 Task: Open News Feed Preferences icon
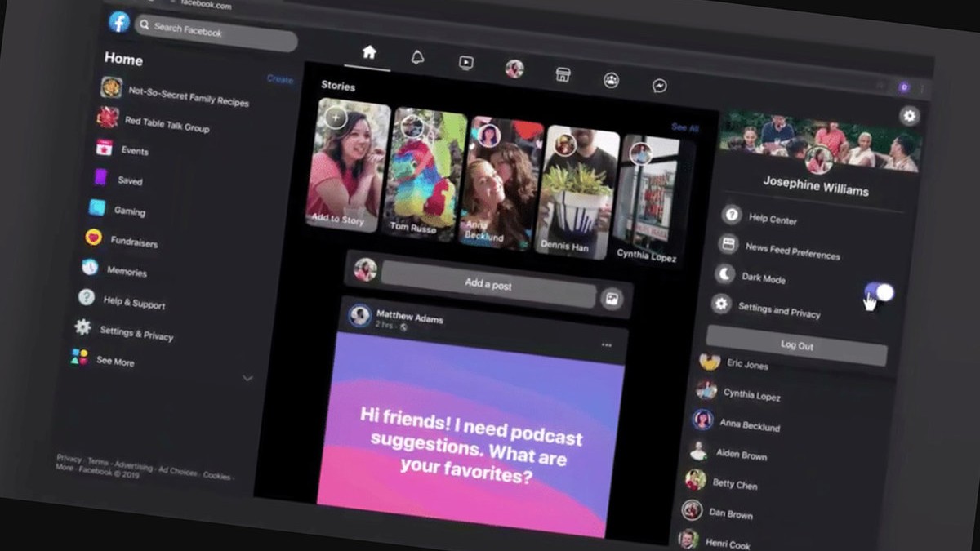728,244
